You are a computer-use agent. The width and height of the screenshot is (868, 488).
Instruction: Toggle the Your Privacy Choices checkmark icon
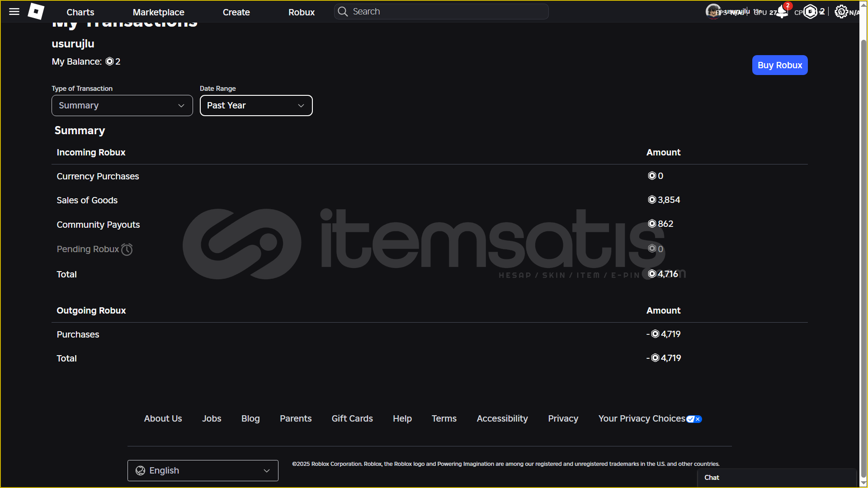pos(694,419)
